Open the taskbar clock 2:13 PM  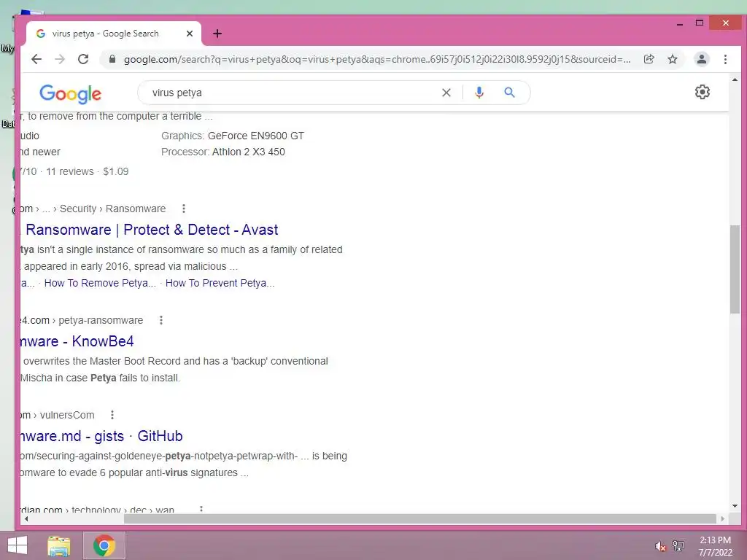[715, 546]
